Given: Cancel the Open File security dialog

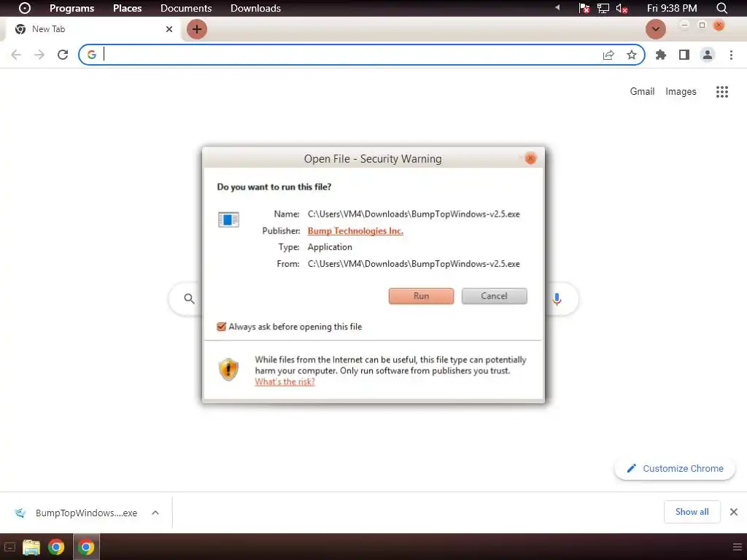Looking at the screenshot, I should 494,296.
